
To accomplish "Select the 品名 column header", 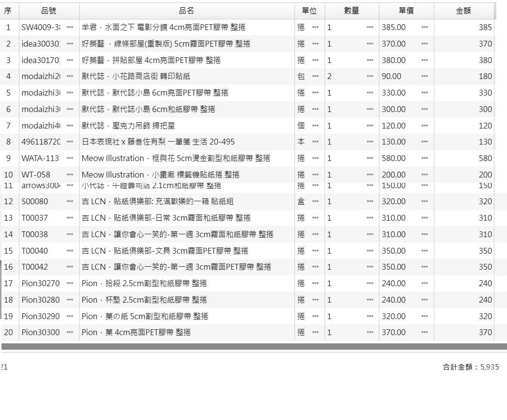I will click(x=187, y=10).
